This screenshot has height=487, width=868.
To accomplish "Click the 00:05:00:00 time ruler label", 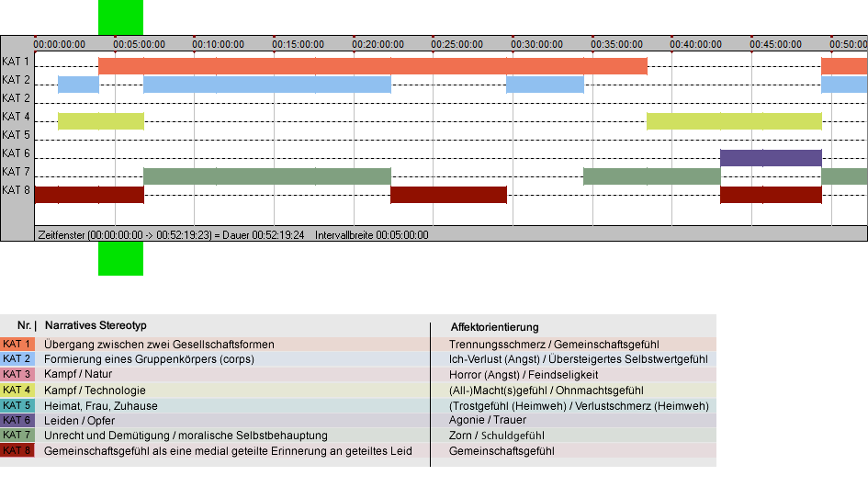I will tap(139, 44).
